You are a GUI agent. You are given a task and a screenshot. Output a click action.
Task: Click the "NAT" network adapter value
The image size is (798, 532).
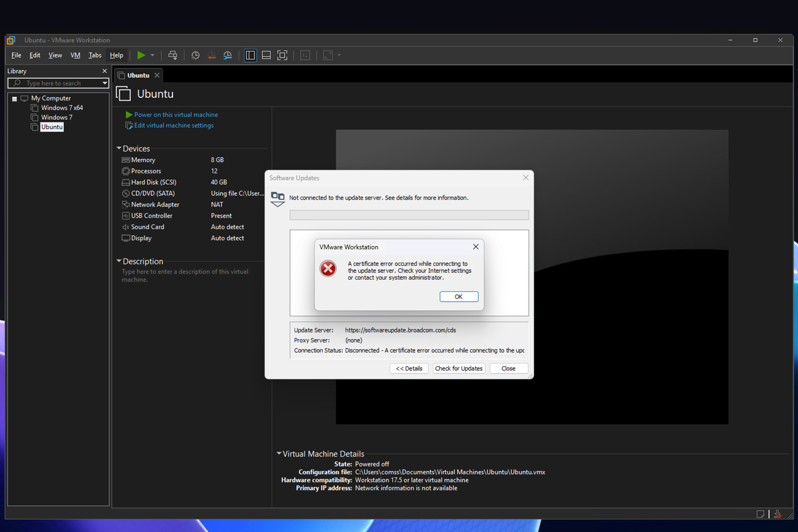coord(217,205)
